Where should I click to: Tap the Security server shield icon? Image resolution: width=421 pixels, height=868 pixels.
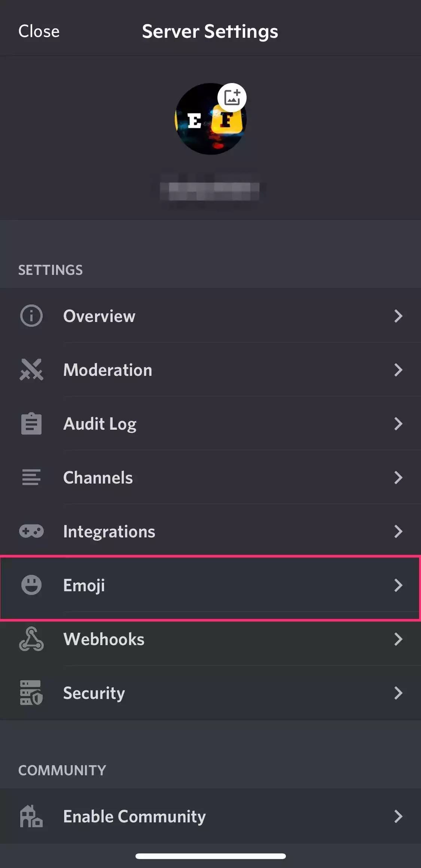coord(31,693)
